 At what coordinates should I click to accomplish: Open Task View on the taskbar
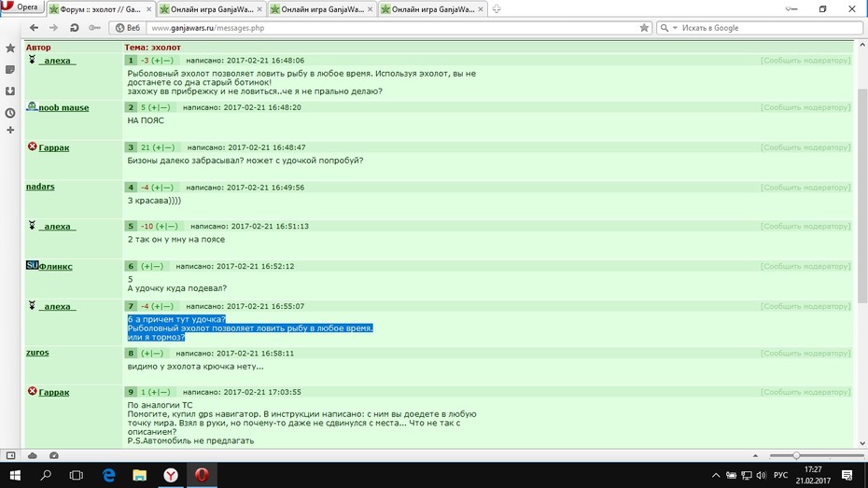pyautogui.click(x=77, y=475)
